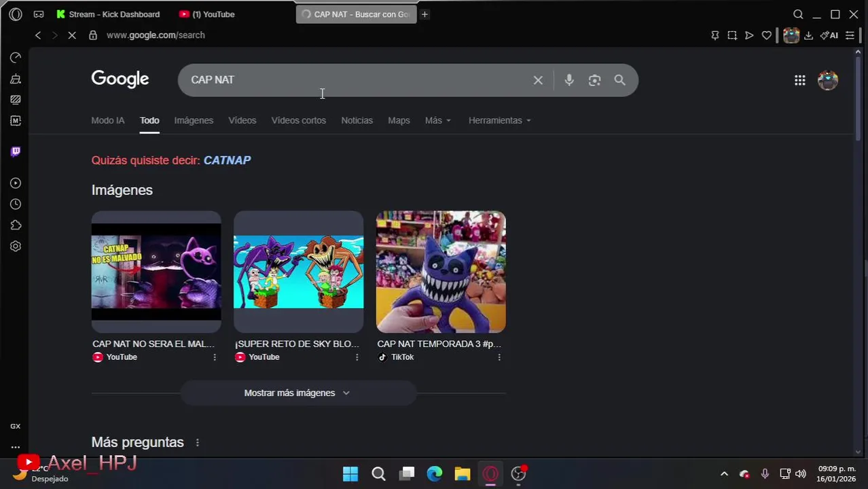Open Más preguntas options menu
The image size is (868, 489).
tap(198, 443)
